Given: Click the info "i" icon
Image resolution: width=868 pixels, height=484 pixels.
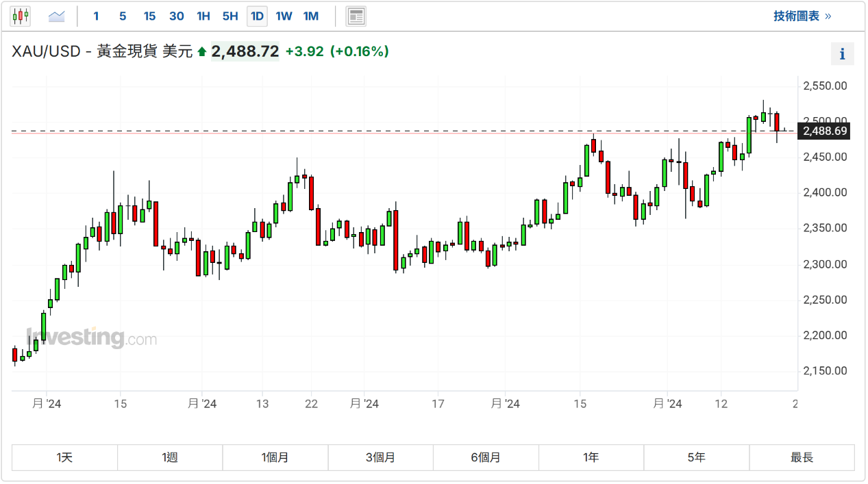Looking at the screenshot, I should 842,54.
